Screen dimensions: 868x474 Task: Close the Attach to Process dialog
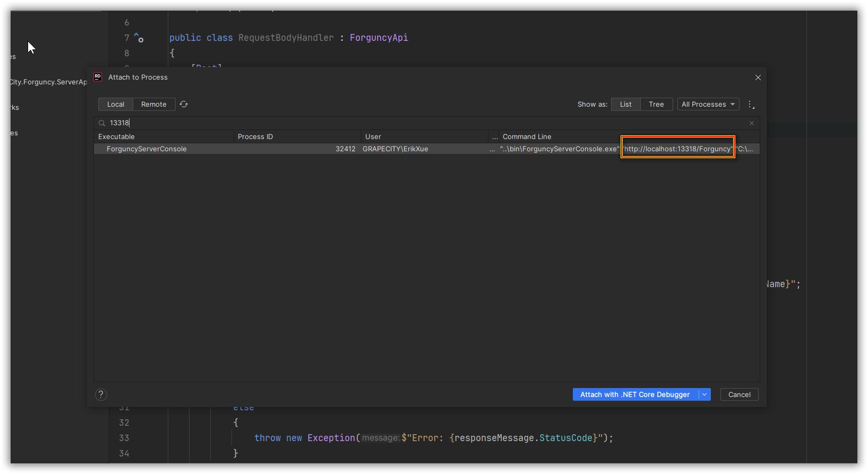(x=758, y=77)
